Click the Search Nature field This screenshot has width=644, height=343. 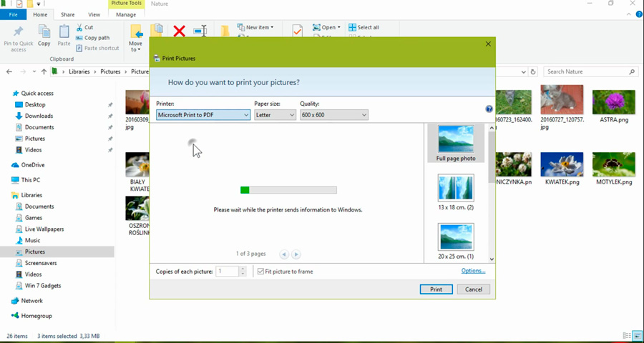(x=592, y=71)
